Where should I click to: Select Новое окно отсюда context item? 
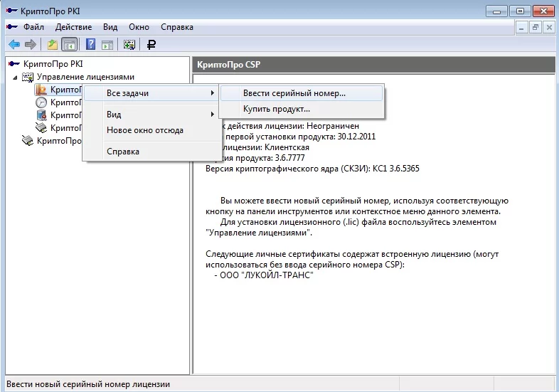[151, 130]
